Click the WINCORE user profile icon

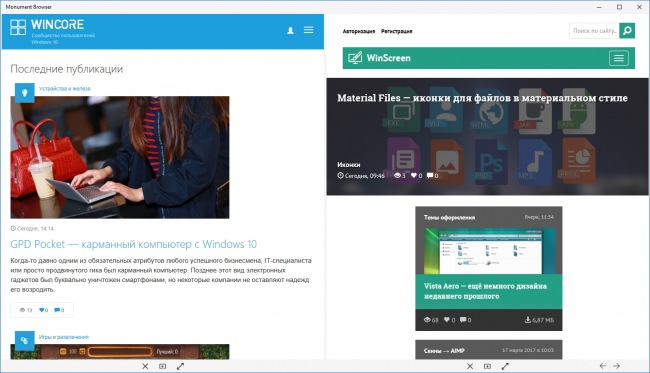pyautogui.click(x=291, y=30)
